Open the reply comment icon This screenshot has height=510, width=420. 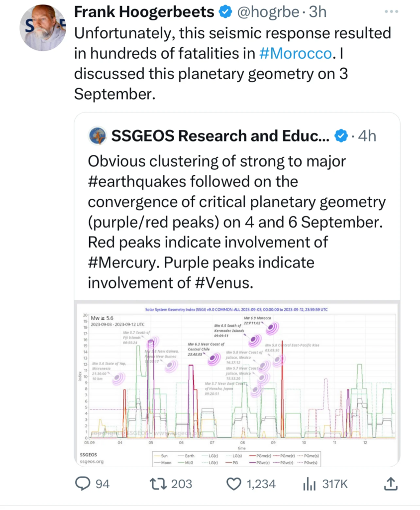coord(83,484)
